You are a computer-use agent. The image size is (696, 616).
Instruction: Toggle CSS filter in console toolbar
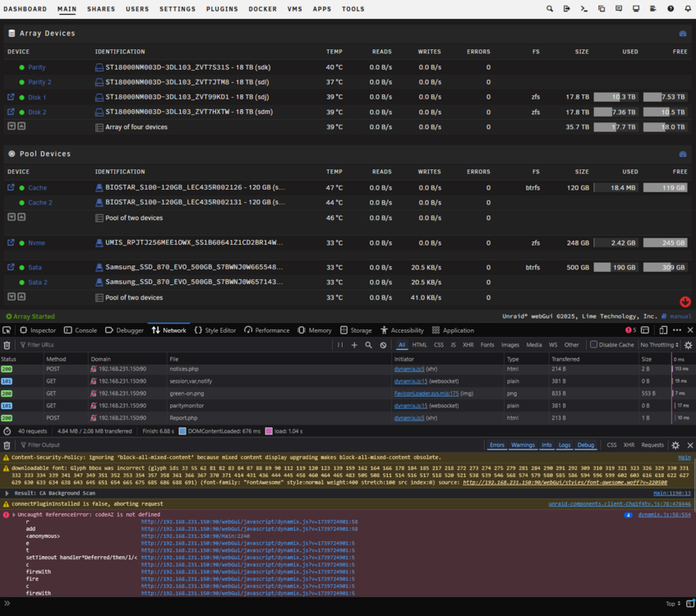click(611, 444)
